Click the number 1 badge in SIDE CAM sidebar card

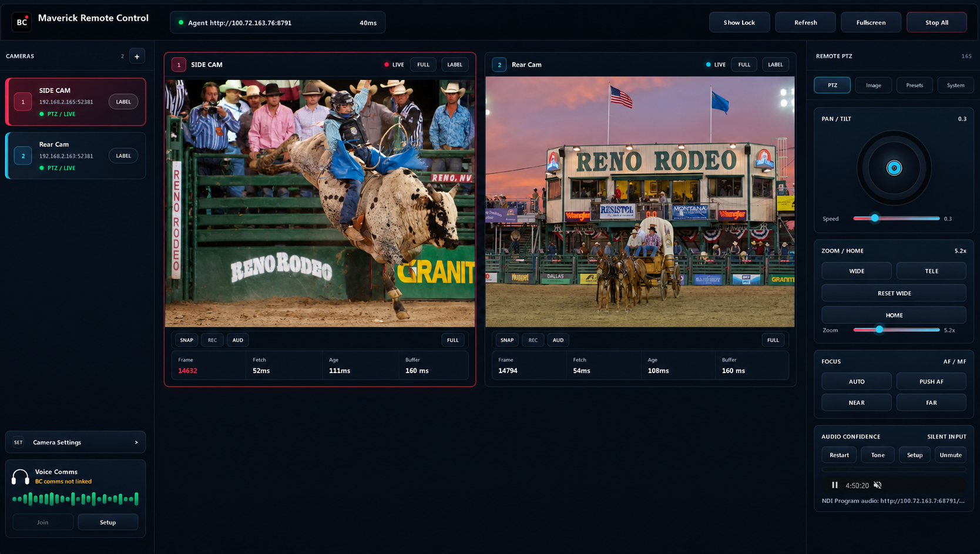coord(23,102)
